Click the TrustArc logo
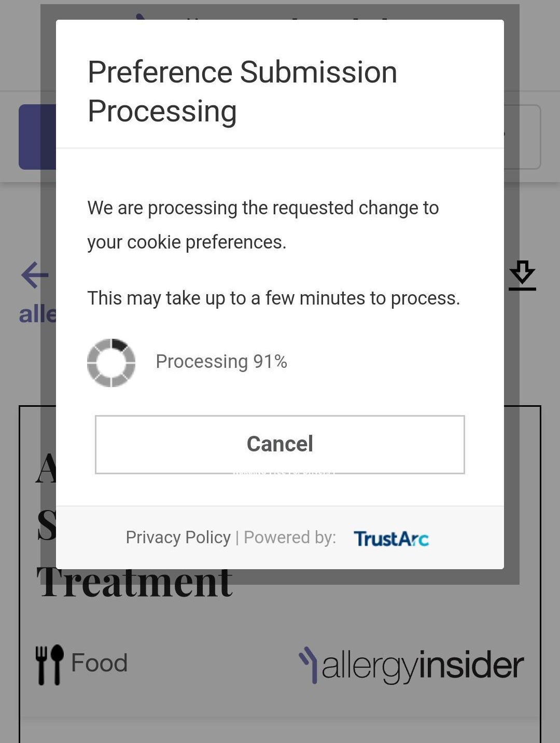560x743 pixels. point(391,539)
